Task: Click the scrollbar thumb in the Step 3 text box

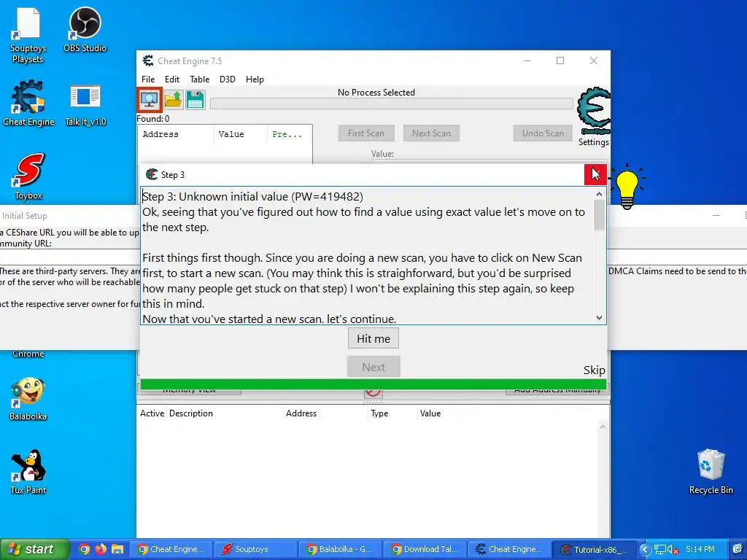Action: 600,215
